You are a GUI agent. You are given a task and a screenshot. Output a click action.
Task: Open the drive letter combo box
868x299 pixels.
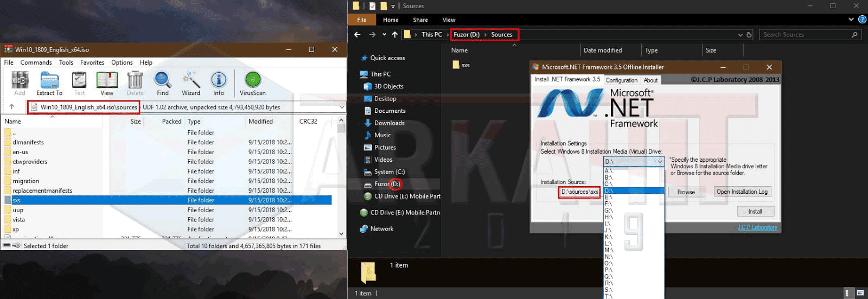pyautogui.click(x=634, y=162)
